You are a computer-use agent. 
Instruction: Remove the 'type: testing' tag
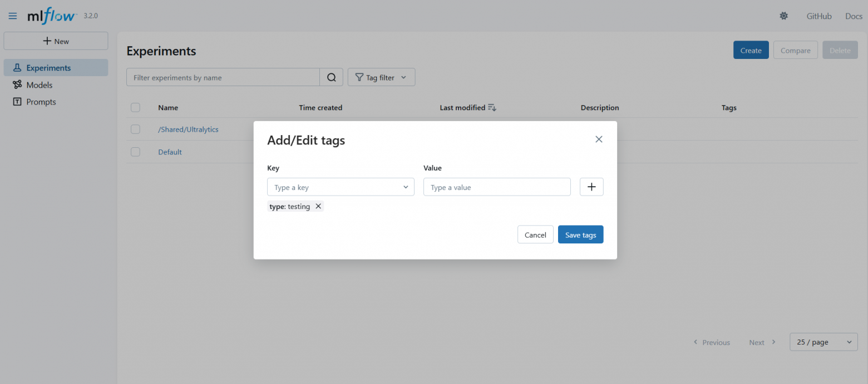coord(318,206)
